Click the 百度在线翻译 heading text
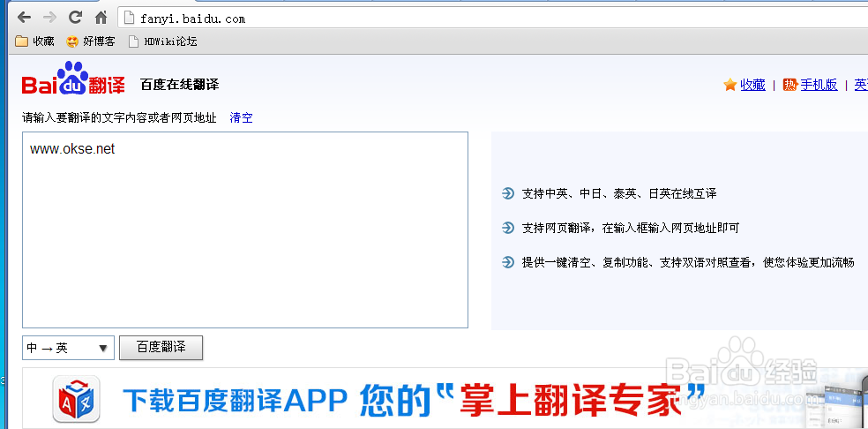This screenshot has width=868, height=429. 179,85
